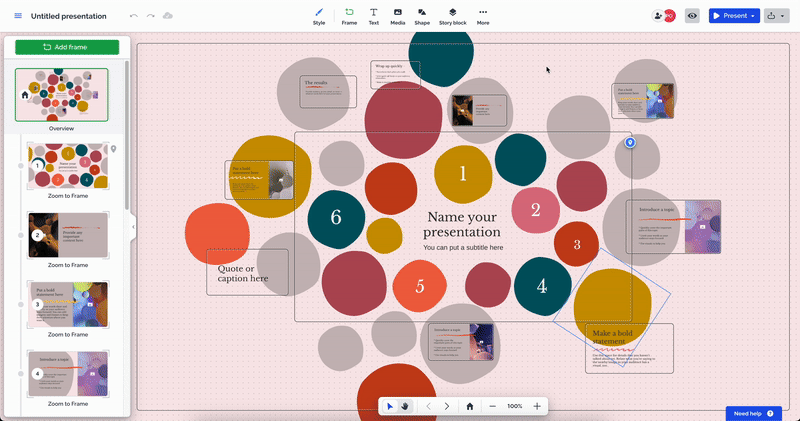Open the hamburger main menu
The width and height of the screenshot is (800, 421).
[17, 16]
